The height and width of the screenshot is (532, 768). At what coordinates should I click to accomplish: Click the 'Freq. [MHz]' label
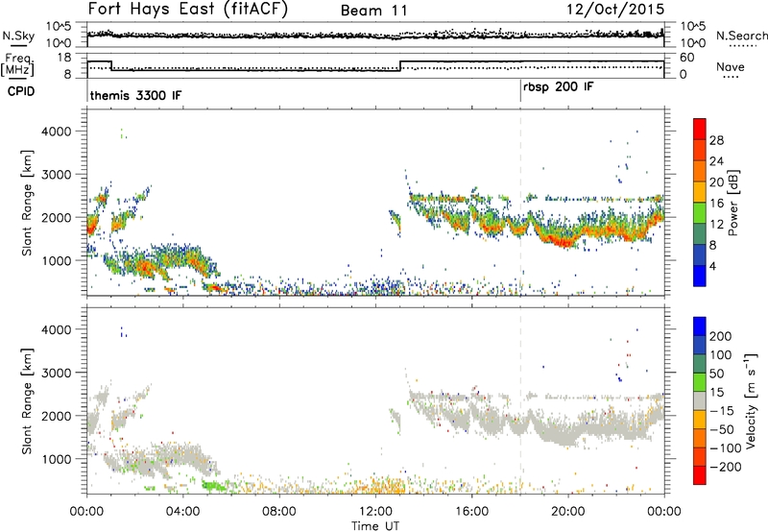tap(17, 65)
